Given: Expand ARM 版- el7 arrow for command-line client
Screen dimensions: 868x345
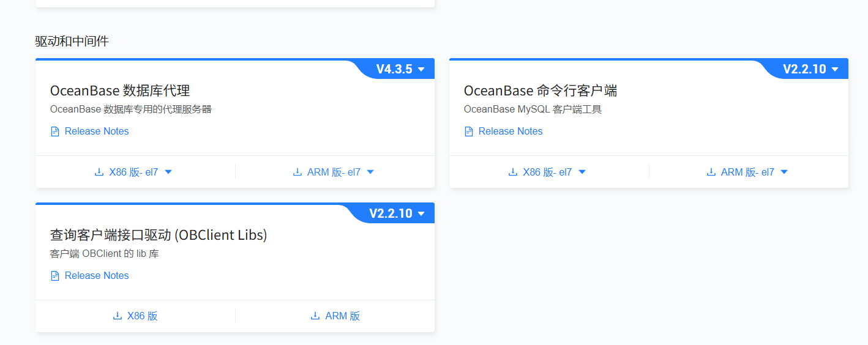Looking at the screenshot, I should [x=784, y=172].
